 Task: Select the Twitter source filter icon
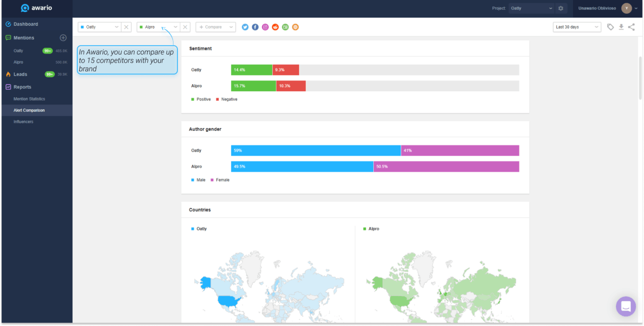[245, 27]
